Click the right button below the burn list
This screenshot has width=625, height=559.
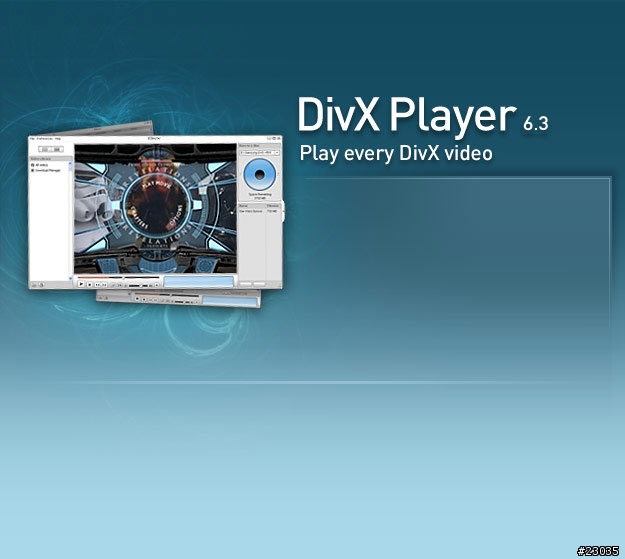pos(259,284)
